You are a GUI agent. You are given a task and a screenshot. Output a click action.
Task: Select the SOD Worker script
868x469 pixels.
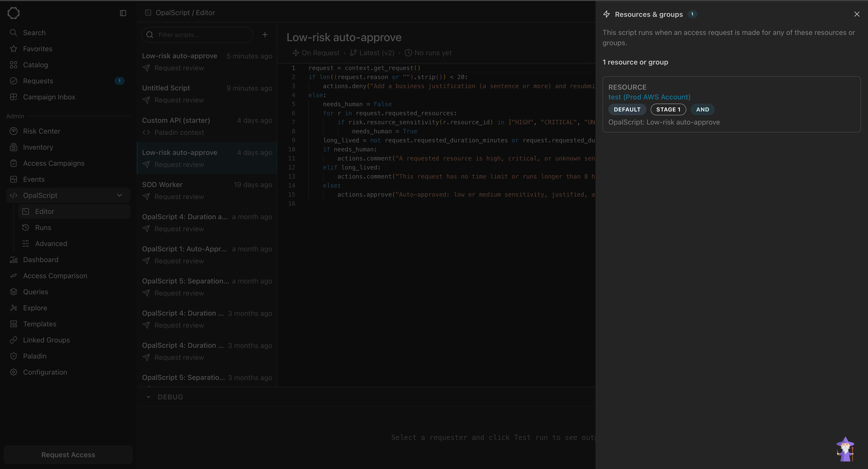tap(207, 191)
